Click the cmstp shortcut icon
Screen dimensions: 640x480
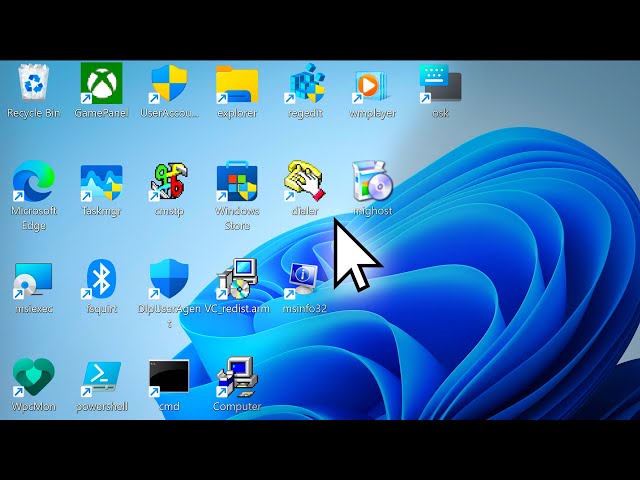pyautogui.click(x=169, y=181)
